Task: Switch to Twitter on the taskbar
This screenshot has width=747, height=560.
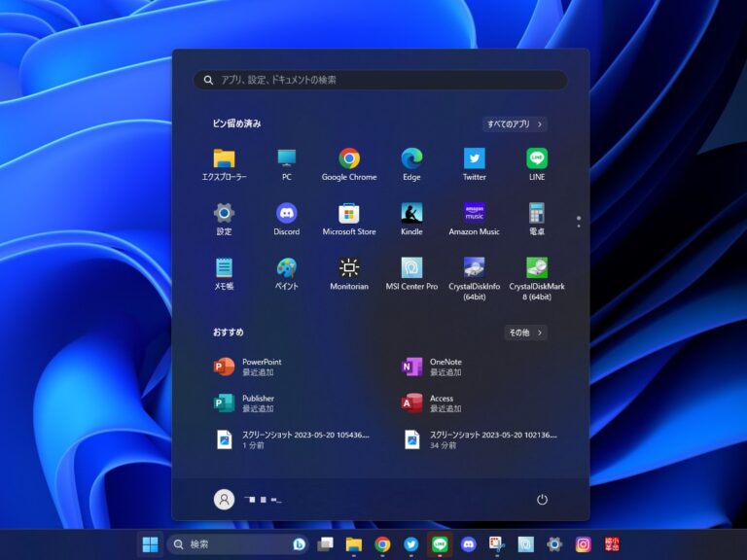Action: [x=411, y=544]
